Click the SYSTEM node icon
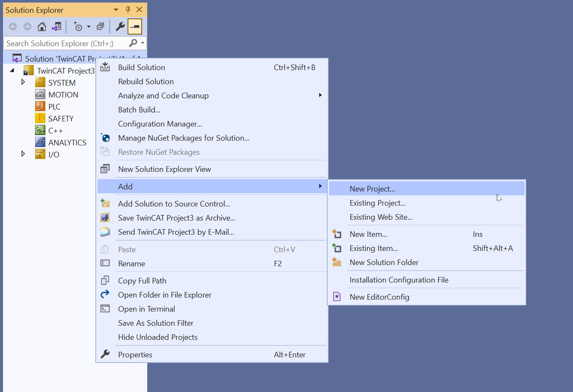 [x=40, y=83]
